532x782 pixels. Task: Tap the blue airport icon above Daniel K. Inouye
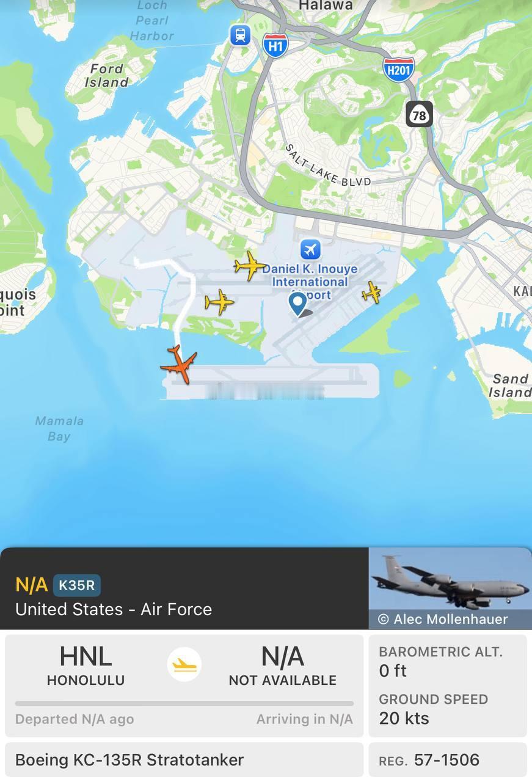coord(311,249)
